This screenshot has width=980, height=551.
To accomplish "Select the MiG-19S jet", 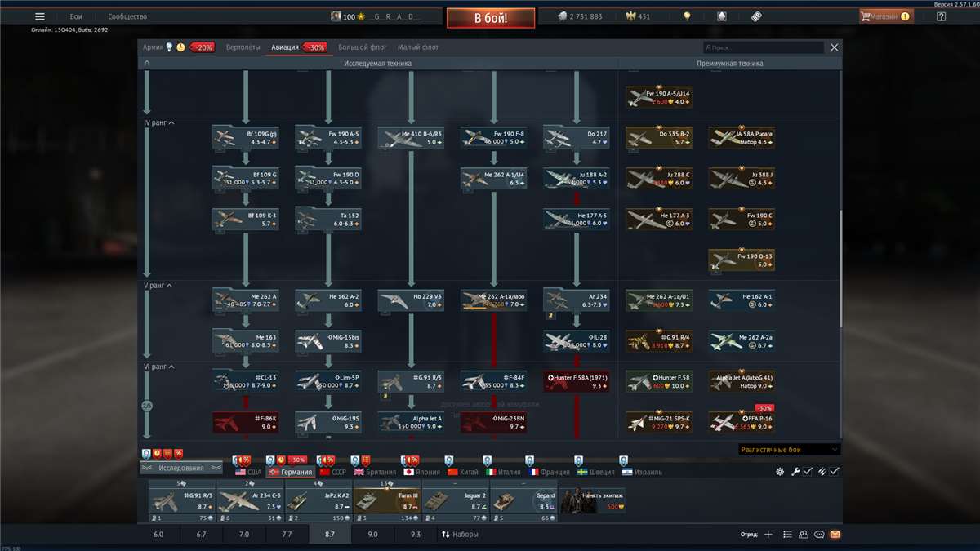I will (x=328, y=422).
